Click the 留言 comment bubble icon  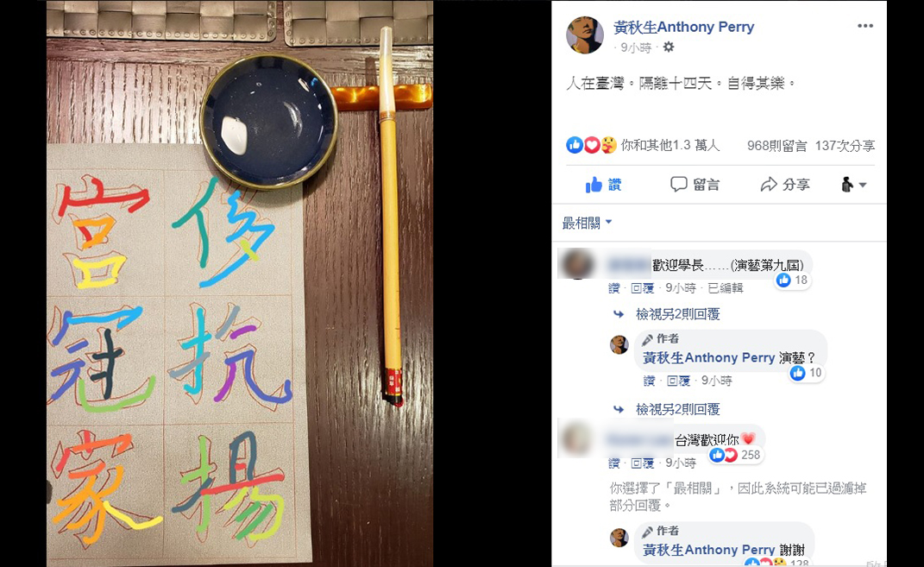click(678, 185)
